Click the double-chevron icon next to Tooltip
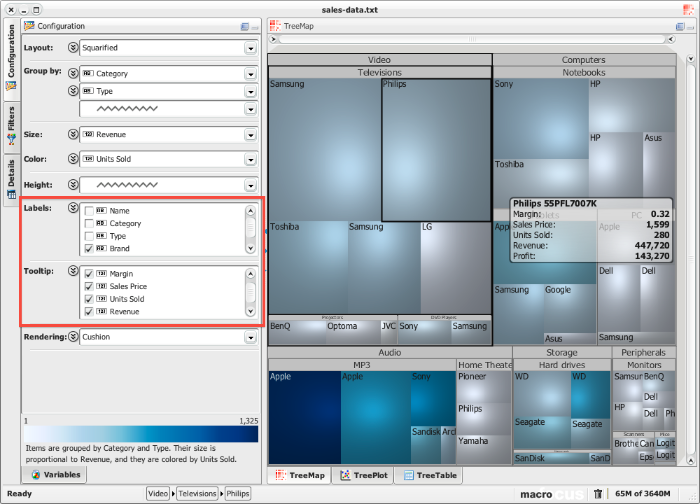Viewport: 700px width, 504px height. tap(72, 272)
